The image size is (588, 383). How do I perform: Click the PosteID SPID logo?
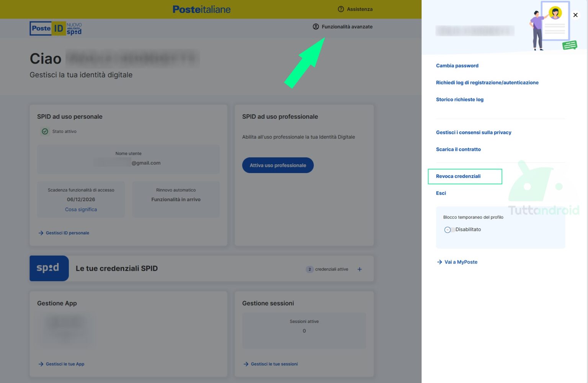tap(56, 28)
